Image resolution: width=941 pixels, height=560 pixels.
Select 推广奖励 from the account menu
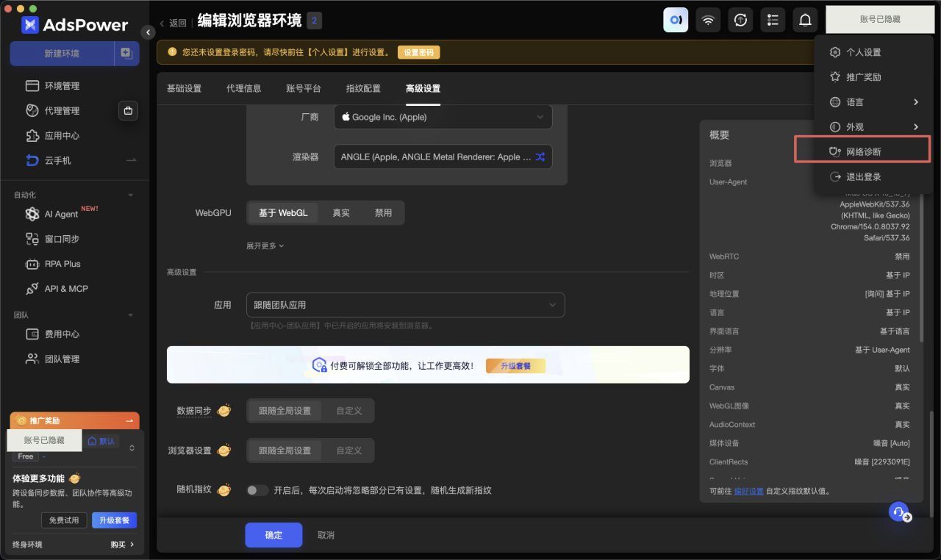point(874,77)
